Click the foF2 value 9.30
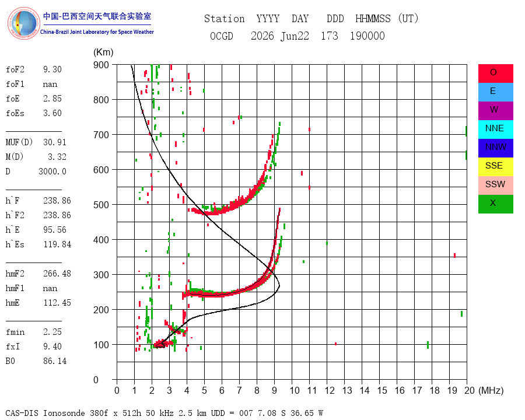The image size is (525, 420). pos(52,69)
